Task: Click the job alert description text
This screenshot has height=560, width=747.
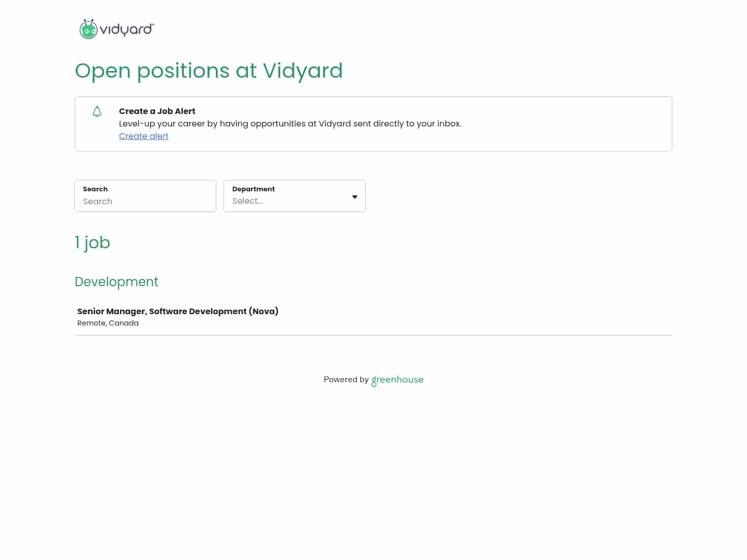Action: pos(290,123)
